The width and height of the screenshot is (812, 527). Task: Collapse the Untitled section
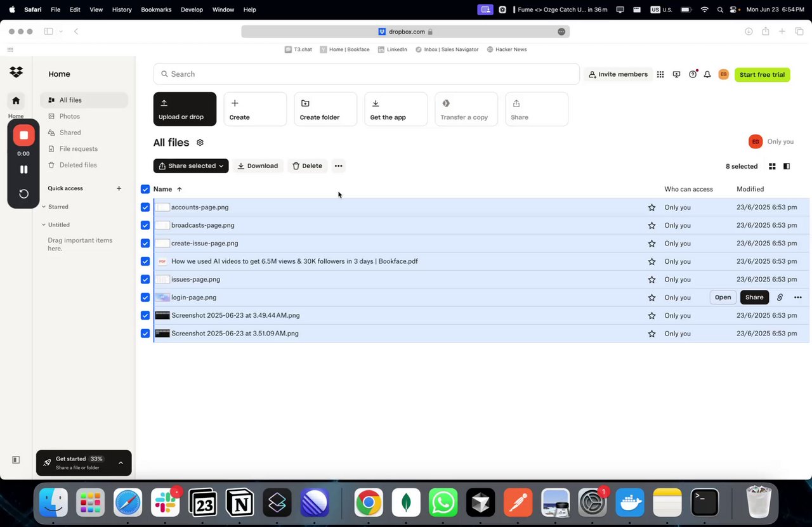point(44,224)
